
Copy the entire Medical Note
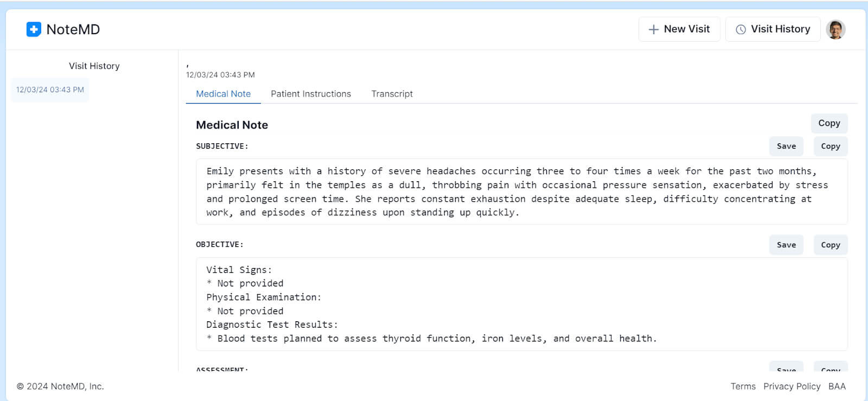pos(829,123)
